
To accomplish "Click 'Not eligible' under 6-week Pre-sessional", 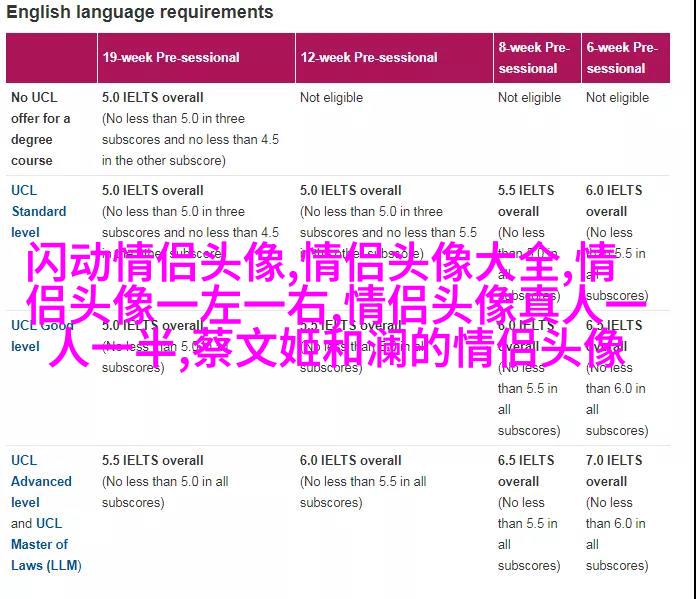I will (617, 97).
